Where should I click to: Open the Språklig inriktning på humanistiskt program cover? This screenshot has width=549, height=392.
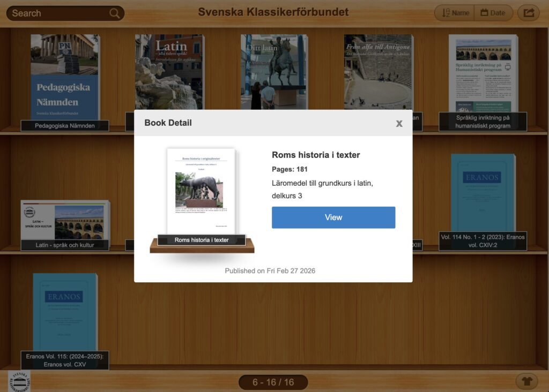pyautogui.click(x=483, y=74)
